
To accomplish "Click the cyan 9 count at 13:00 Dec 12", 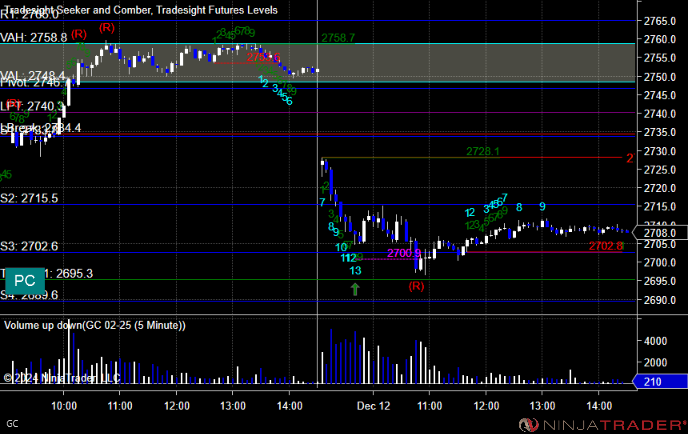I will tap(542, 206).
